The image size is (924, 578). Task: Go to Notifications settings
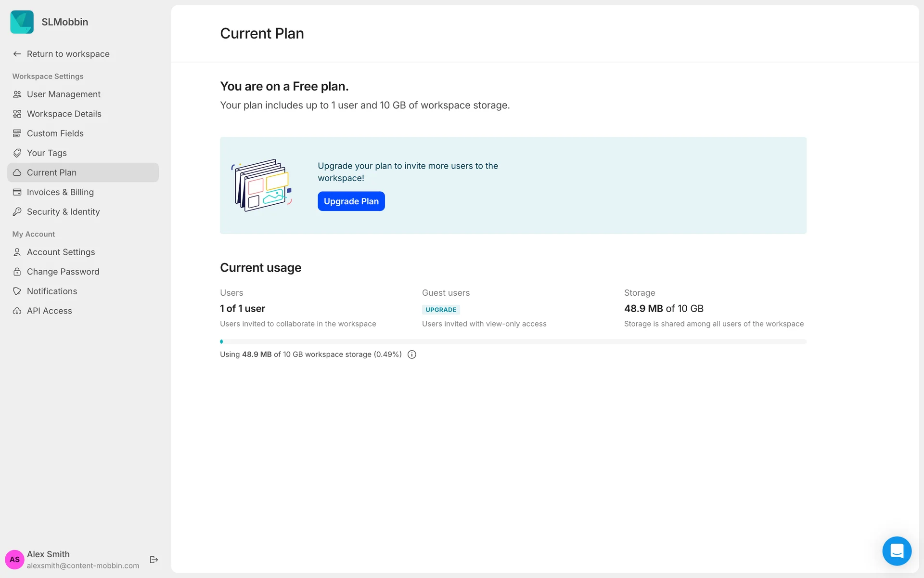(x=52, y=291)
